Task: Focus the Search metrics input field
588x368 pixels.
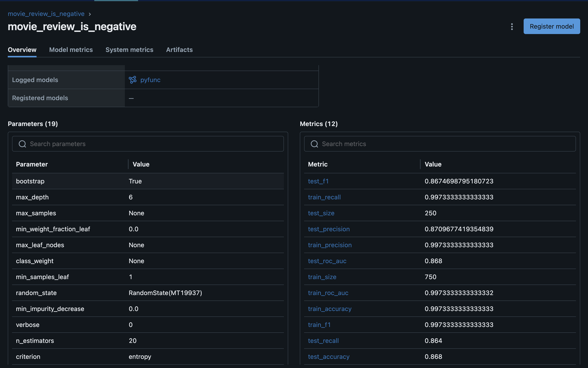Action: pyautogui.click(x=445, y=144)
